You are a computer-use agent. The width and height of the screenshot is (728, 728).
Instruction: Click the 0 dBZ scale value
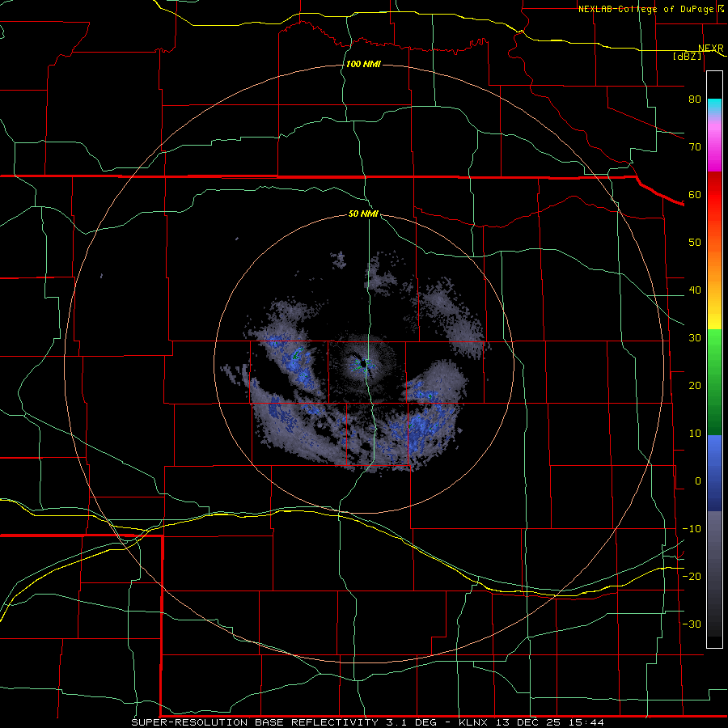point(698,481)
